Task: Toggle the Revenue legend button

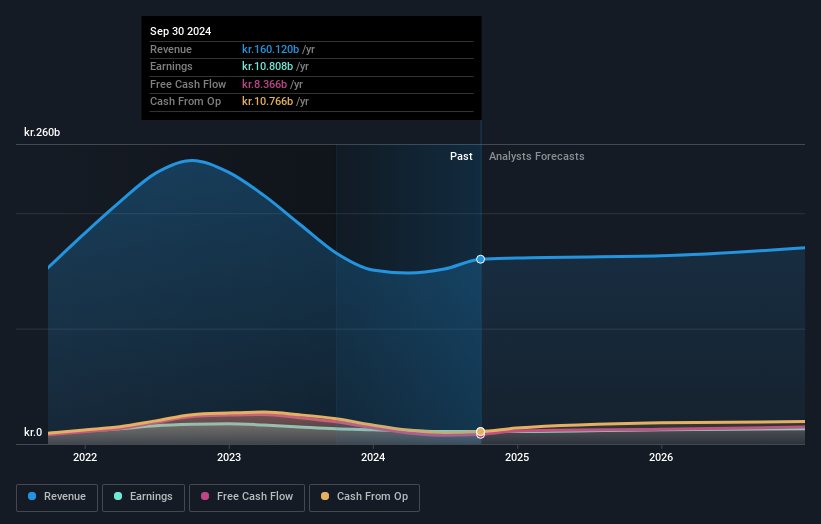Action: (x=57, y=497)
